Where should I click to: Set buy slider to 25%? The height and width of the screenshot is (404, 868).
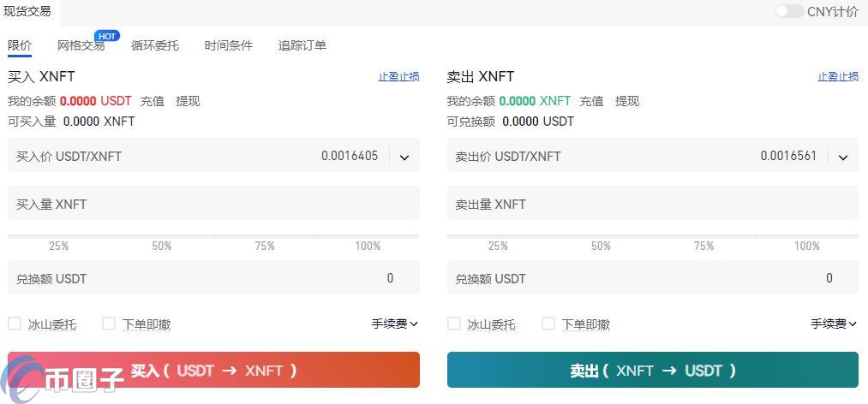59,246
